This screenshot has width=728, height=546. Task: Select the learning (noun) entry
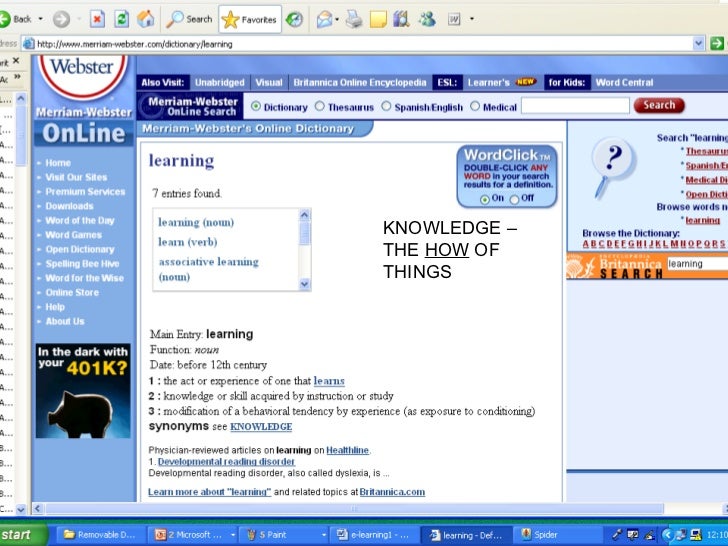click(196, 222)
